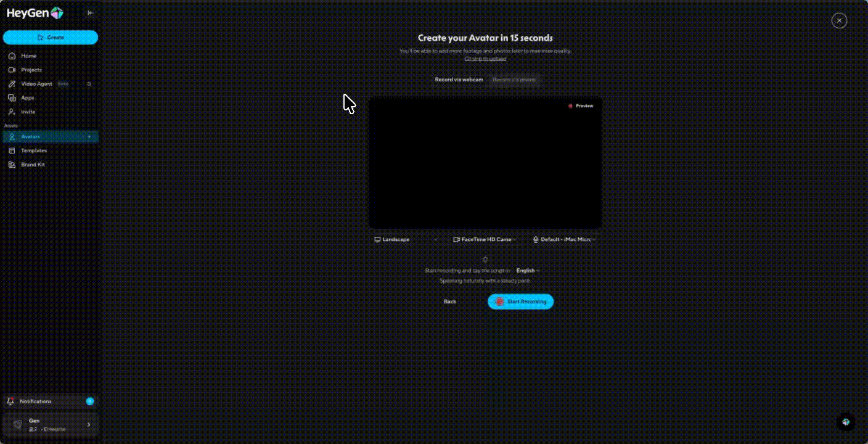
Task: Switch to Record via webcam
Action: coord(459,80)
